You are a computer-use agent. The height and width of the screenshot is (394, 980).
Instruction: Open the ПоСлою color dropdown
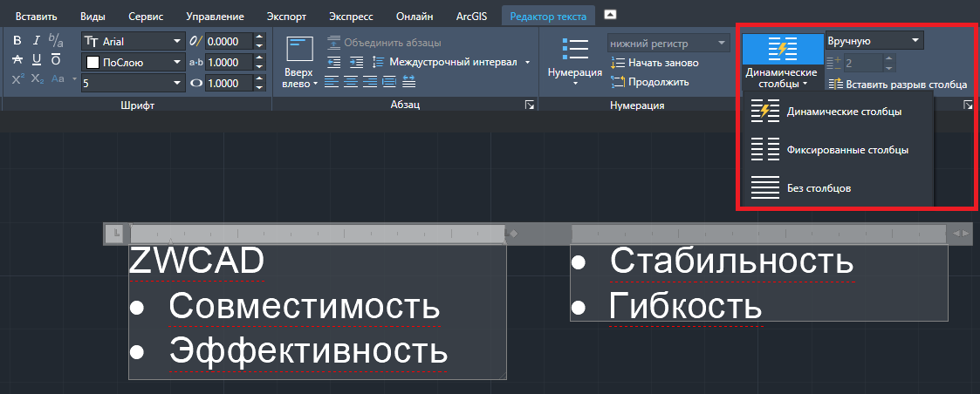point(133,63)
